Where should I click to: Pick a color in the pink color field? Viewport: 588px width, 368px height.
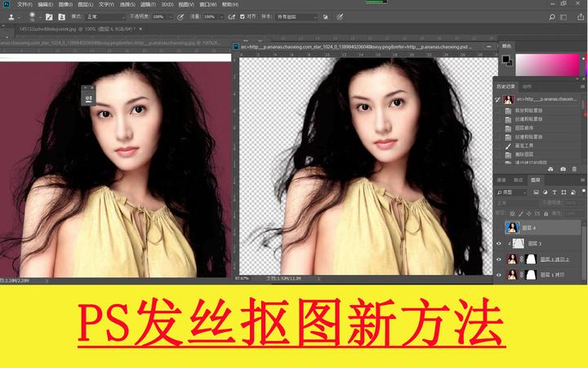547,65
